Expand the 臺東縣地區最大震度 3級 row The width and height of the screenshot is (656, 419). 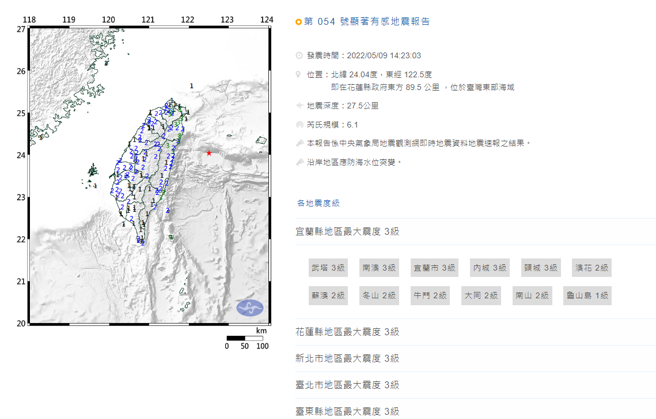tap(348, 411)
